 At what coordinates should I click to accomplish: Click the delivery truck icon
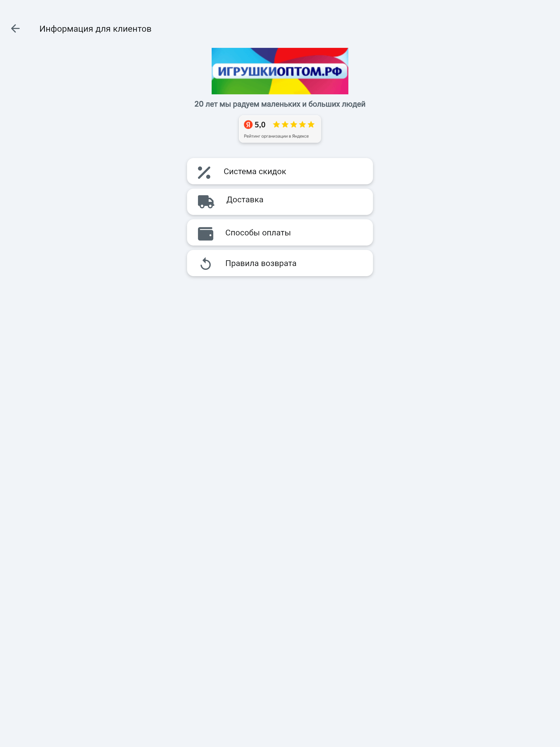[x=206, y=202]
